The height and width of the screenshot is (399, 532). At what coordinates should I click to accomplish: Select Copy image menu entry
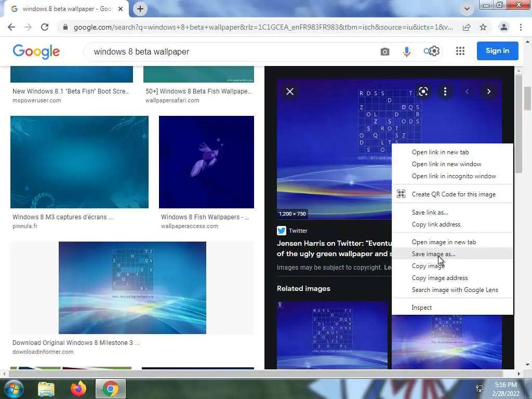click(453, 266)
